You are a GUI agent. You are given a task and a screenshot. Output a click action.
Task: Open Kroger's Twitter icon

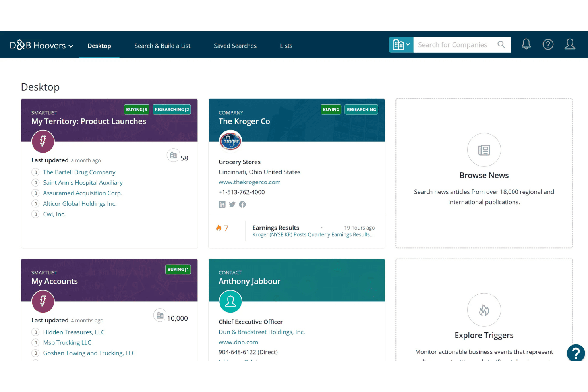[232, 204]
